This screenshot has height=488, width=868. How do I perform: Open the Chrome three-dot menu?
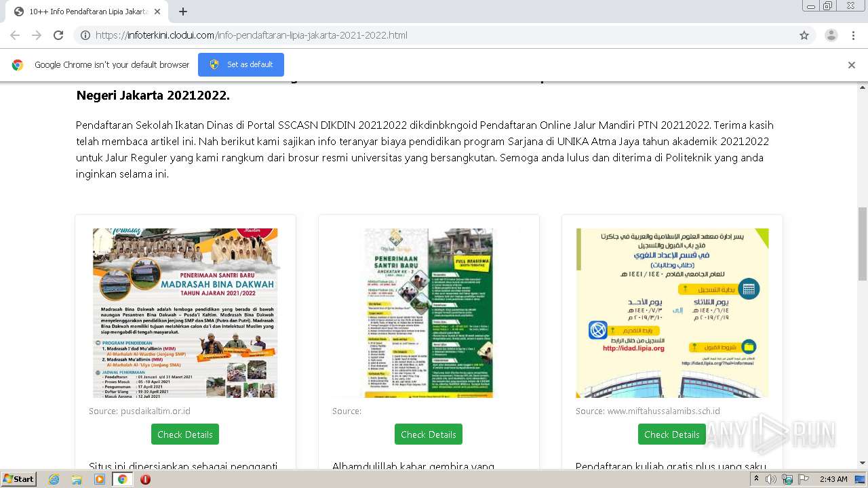pyautogui.click(x=854, y=35)
